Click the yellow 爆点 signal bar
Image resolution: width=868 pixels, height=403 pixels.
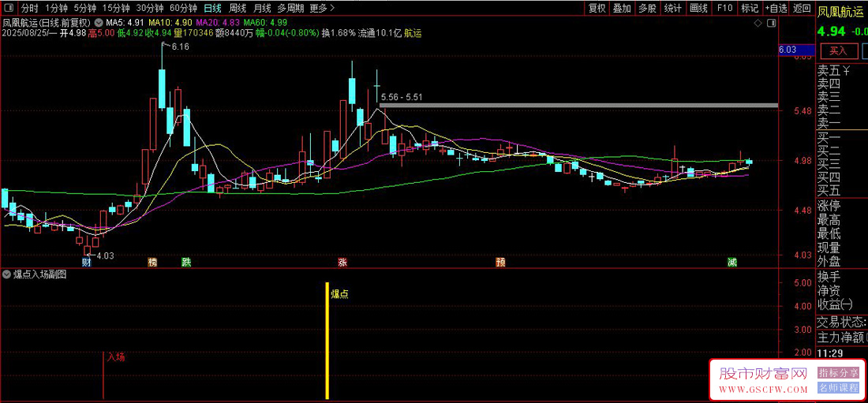pyautogui.click(x=327, y=341)
